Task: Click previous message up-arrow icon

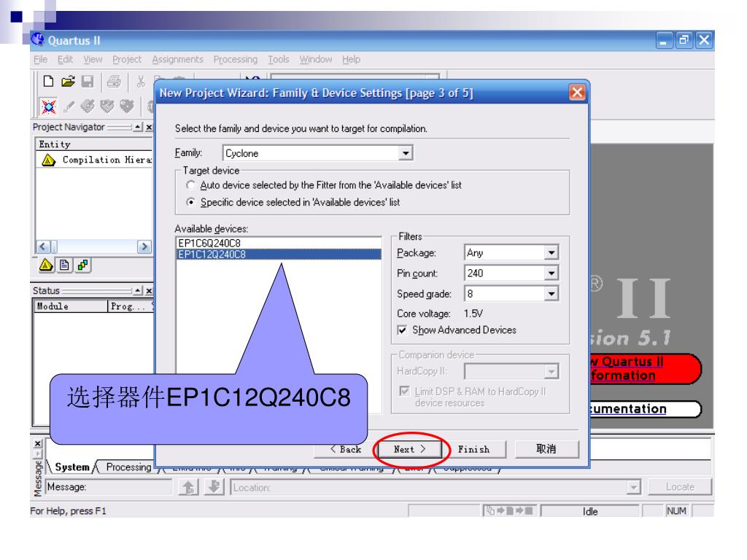Action: pos(188,486)
